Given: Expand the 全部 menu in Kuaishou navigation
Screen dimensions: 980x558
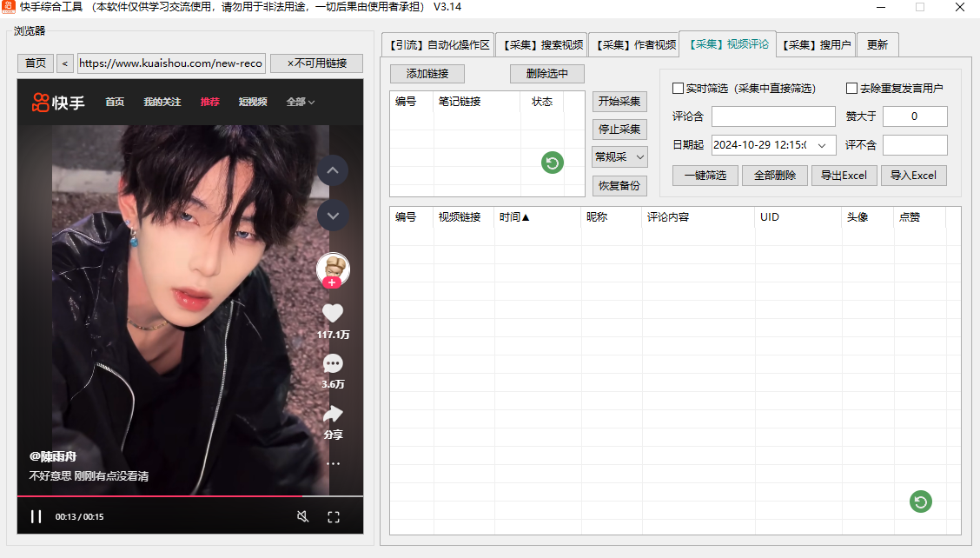Looking at the screenshot, I should tap(301, 103).
